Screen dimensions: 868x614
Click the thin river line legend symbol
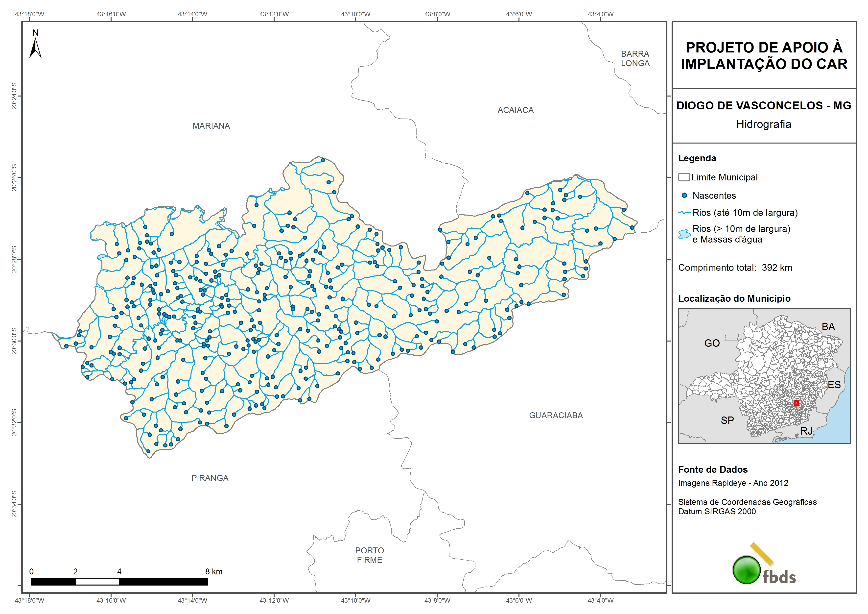685,213
